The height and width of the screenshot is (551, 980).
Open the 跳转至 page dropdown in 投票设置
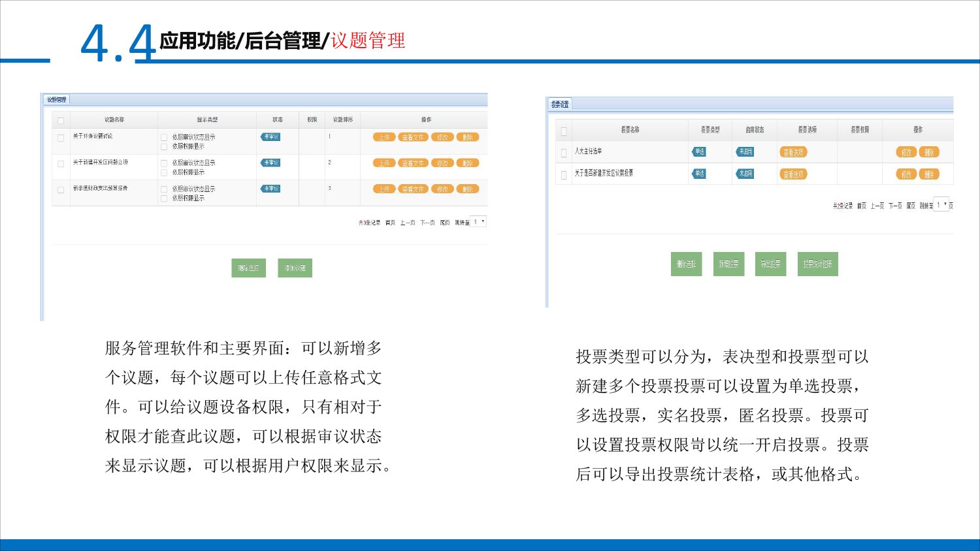tap(941, 204)
